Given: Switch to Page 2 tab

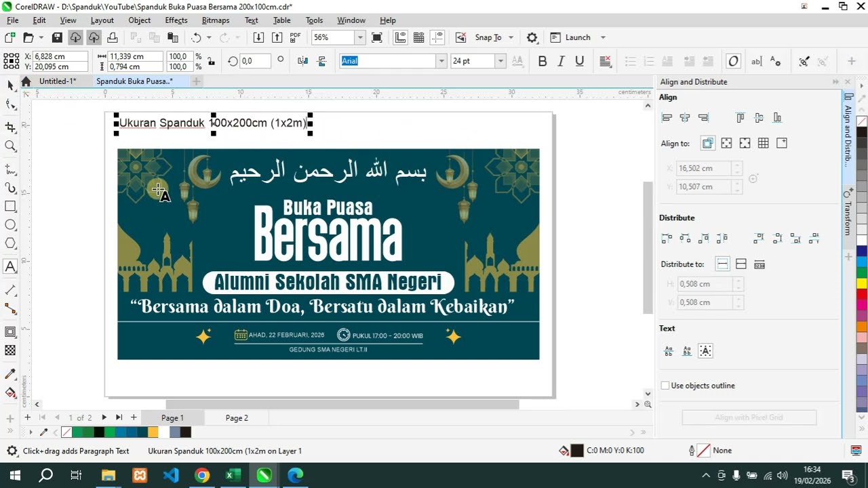Looking at the screenshot, I should [x=237, y=418].
